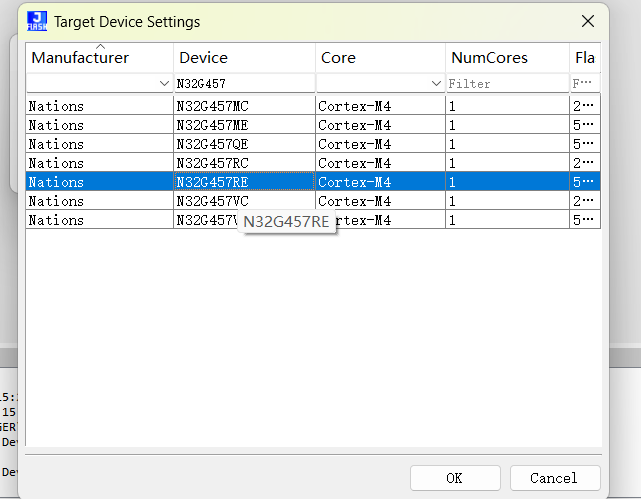Click Cortex-M4 cell in N32G457VC row
Image resolution: width=641 pixels, height=499 pixels.
(x=380, y=201)
